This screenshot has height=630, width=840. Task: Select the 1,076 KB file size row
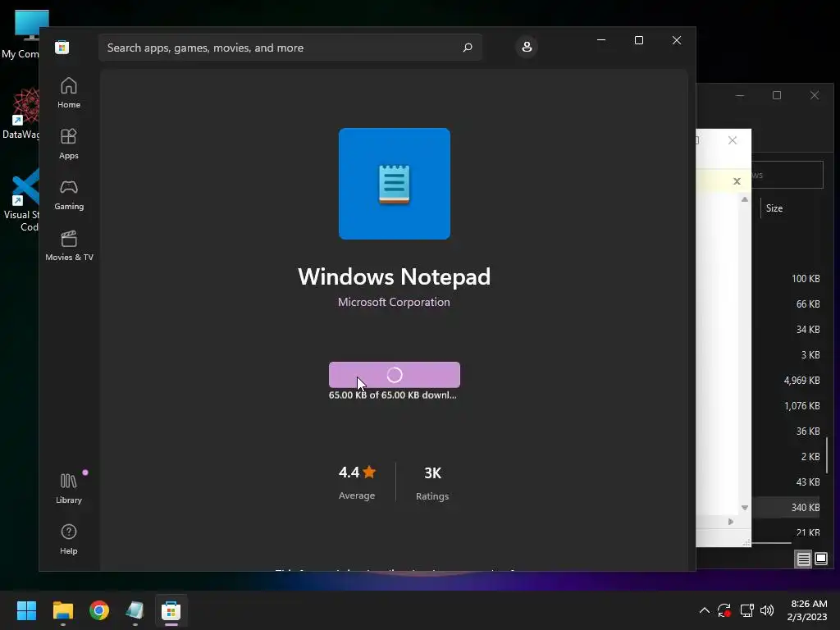pos(801,405)
